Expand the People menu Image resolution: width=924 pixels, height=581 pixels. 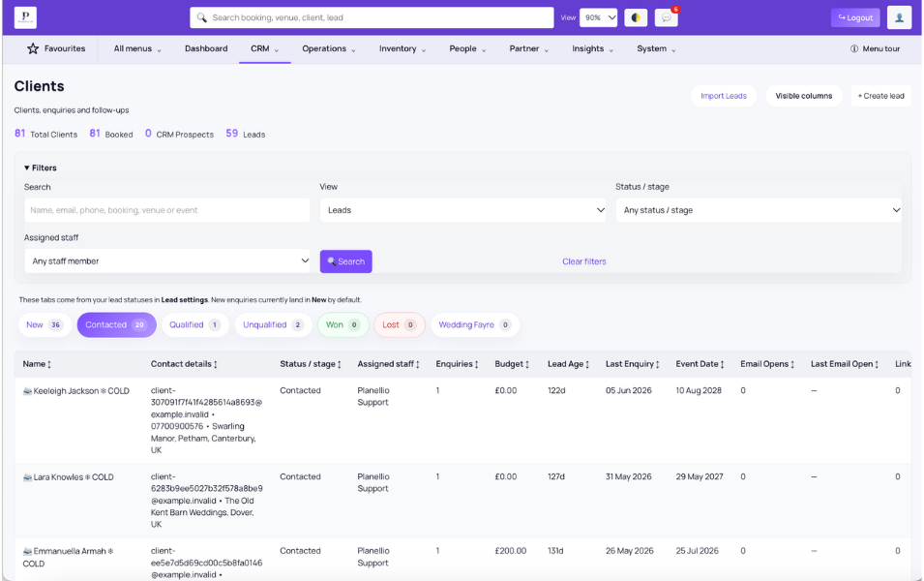coord(467,49)
